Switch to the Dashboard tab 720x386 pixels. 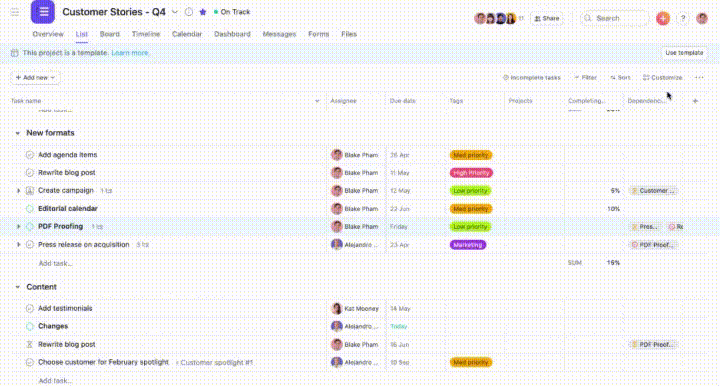pos(232,34)
